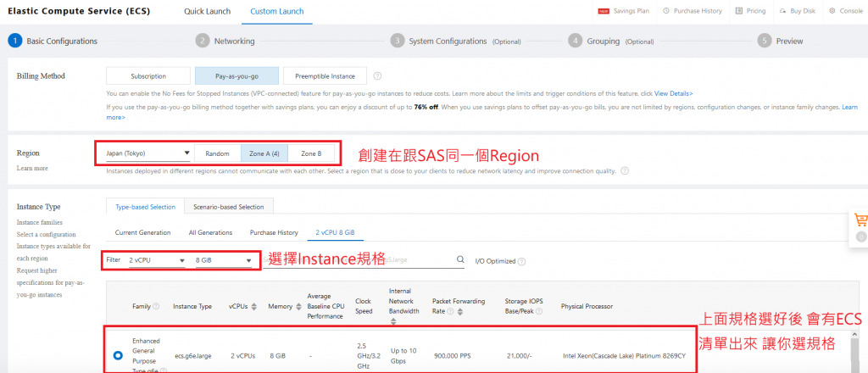Go to Grouping step 4
This screenshot has width=868, height=373.
coord(610,41)
